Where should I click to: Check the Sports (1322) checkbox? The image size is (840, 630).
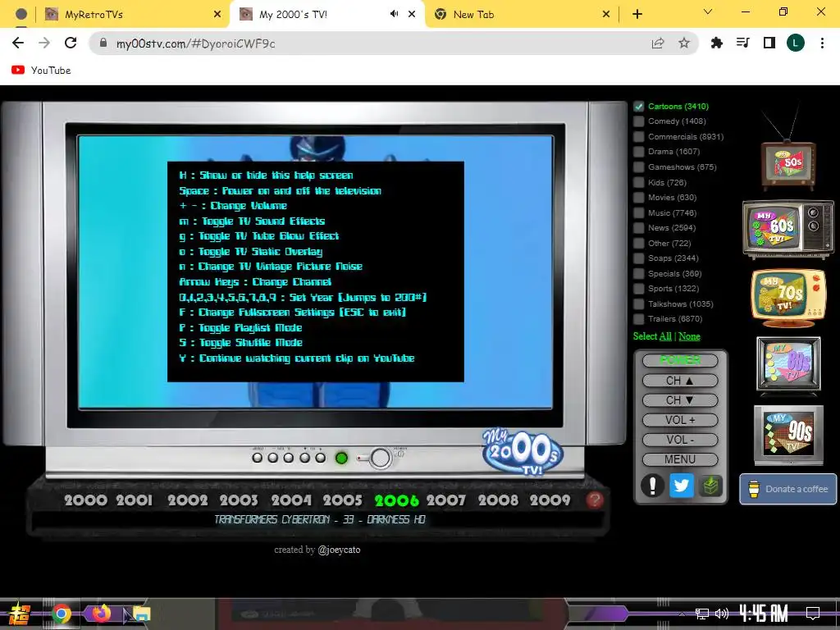638,289
